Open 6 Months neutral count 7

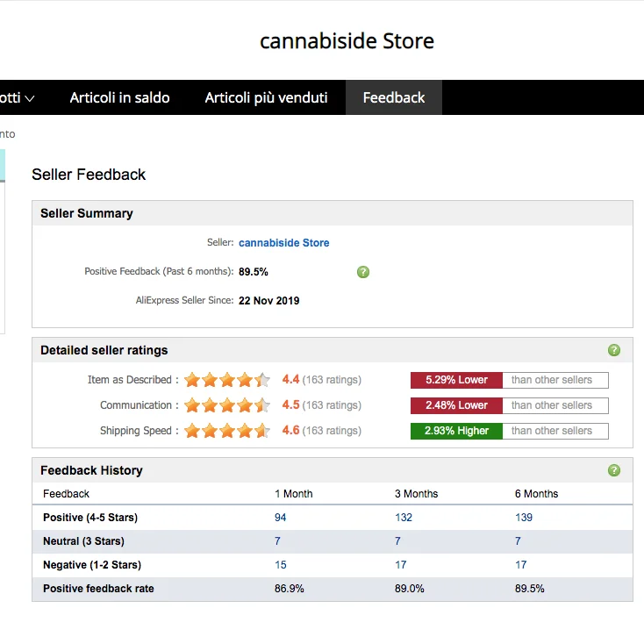518,541
